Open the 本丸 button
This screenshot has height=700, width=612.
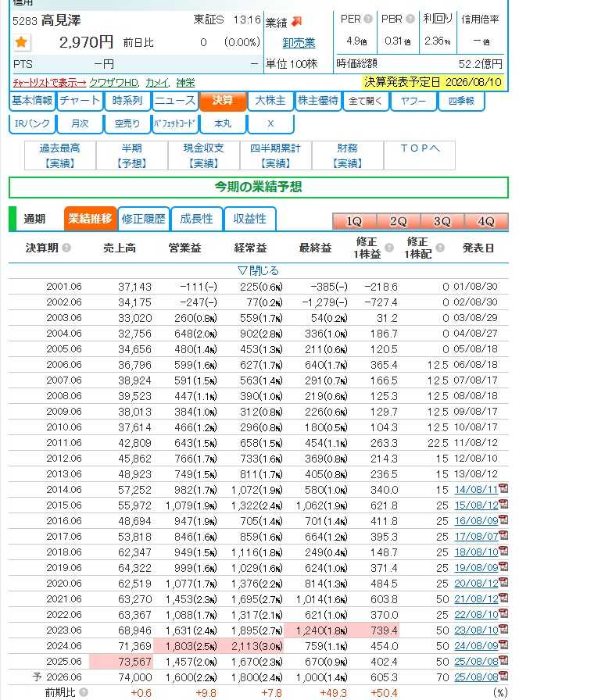pyautogui.click(x=223, y=123)
